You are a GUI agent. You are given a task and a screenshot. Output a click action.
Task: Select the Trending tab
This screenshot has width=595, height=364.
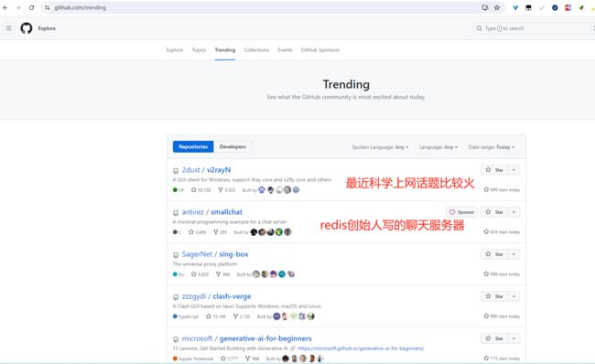225,50
